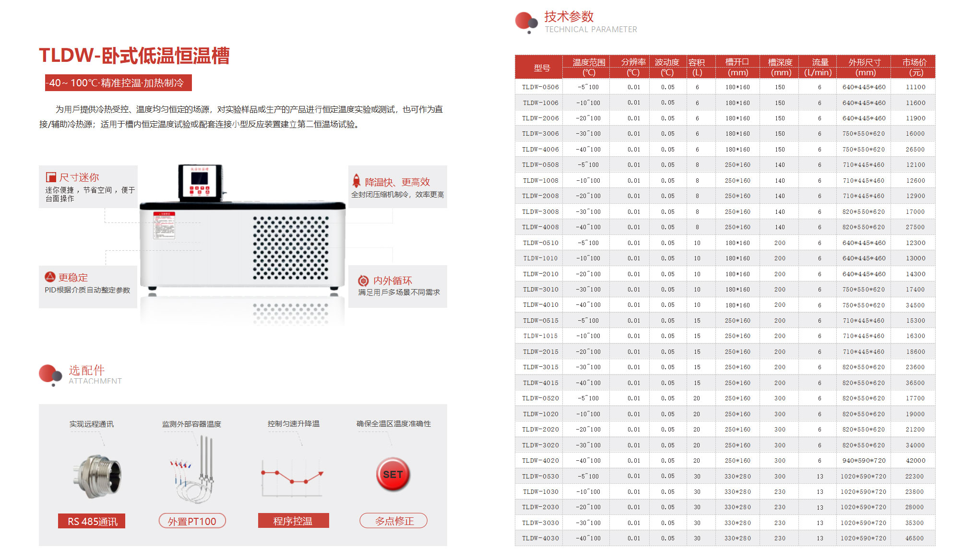Click the program temperature curve graph icon
The image size is (962, 560).
(292, 477)
